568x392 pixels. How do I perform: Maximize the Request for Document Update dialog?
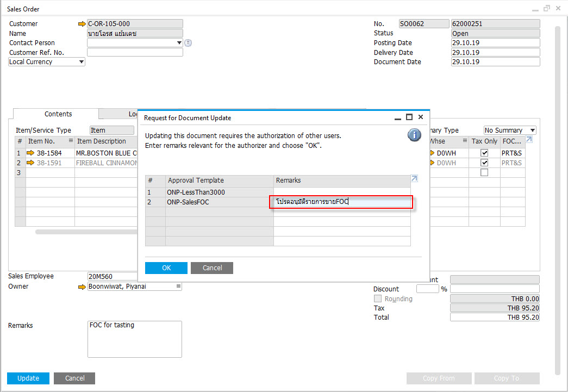[409, 117]
